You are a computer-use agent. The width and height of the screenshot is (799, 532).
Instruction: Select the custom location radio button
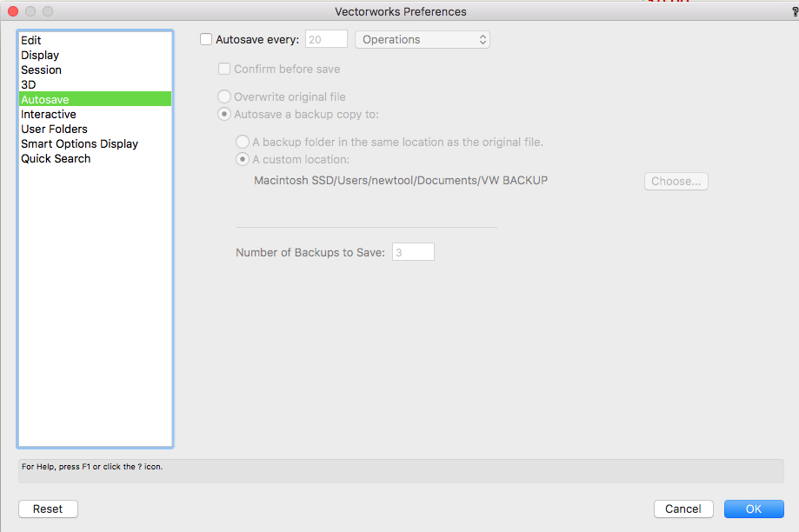tap(243, 159)
